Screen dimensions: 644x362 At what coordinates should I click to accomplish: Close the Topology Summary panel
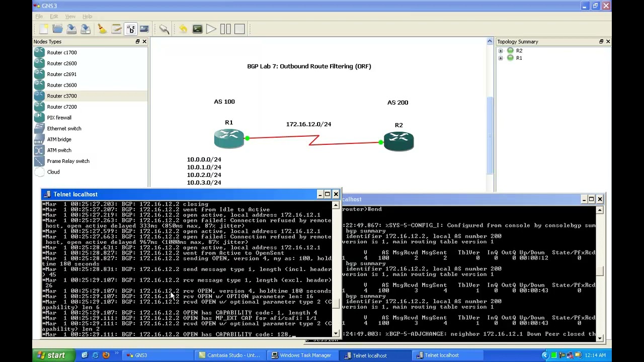[608, 42]
